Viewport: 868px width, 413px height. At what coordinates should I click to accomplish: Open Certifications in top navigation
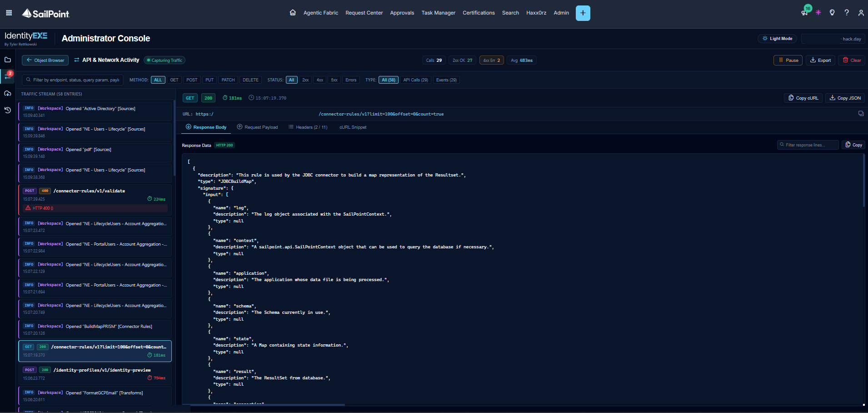click(x=479, y=13)
